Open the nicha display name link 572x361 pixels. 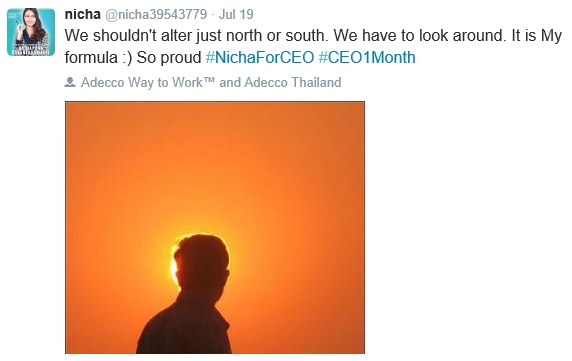click(x=82, y=14)
